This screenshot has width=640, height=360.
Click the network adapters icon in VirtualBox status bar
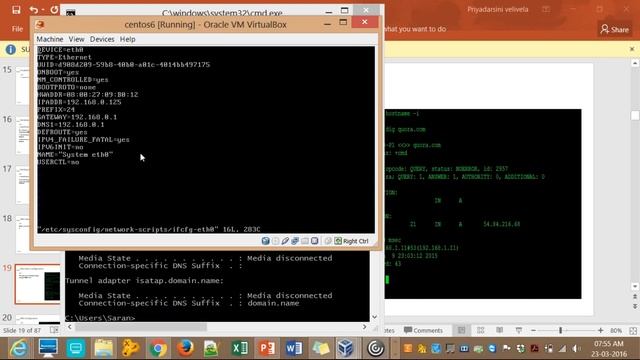coord(295,241)
